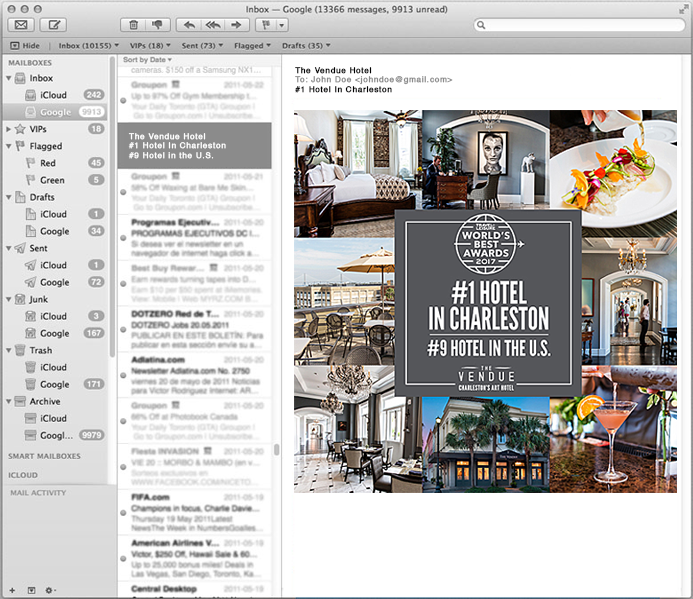Viewport: 693px width, 599px height.
Task: Select the Junk Google mailbox
Action: tap(54, 333)
